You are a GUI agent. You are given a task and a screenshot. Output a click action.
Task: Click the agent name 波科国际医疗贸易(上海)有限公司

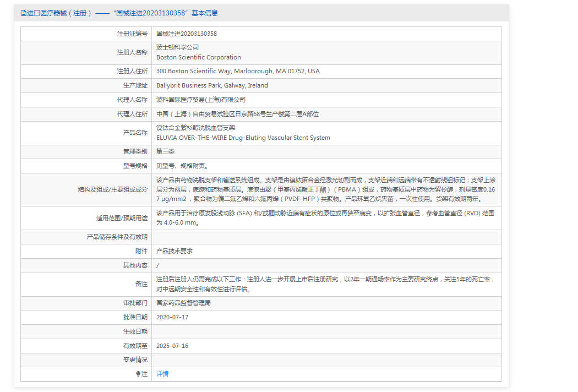click(201, 100)
